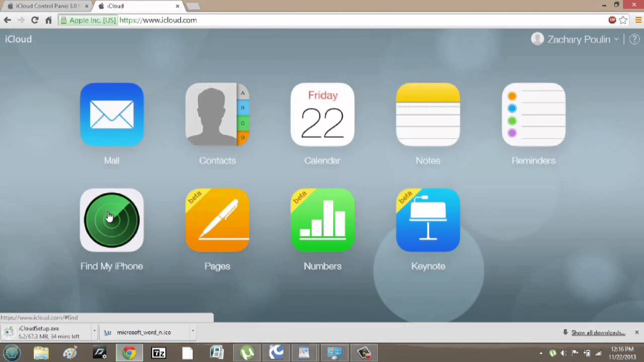Switch to Chrome in taskbar
The image size is (644, 362).
point(129,353)
